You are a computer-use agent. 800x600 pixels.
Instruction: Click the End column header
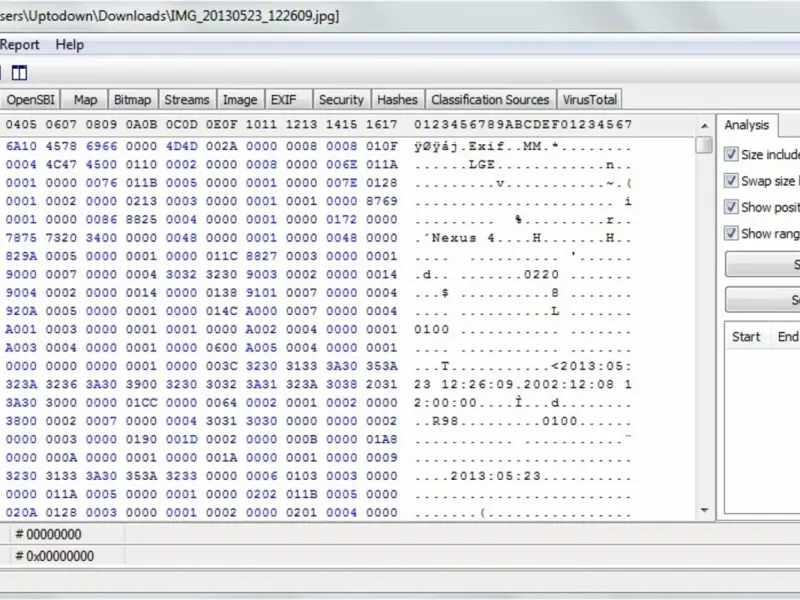788,337
